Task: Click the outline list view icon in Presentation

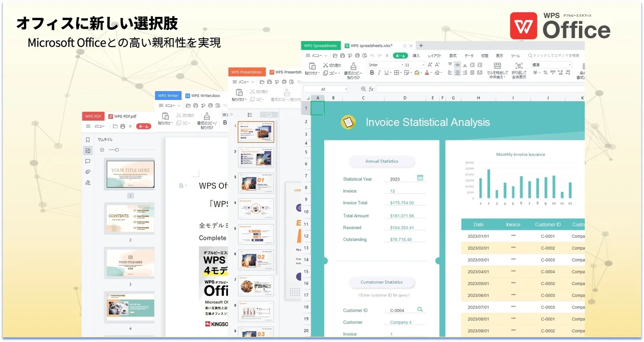Action: click(250, 115)
